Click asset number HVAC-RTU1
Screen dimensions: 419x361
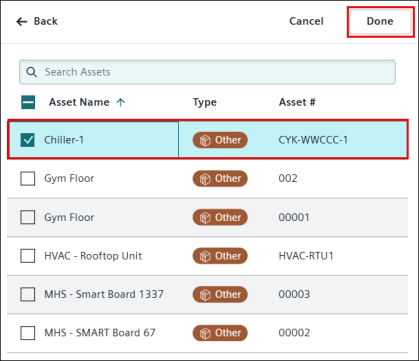[x=306, y=256]
